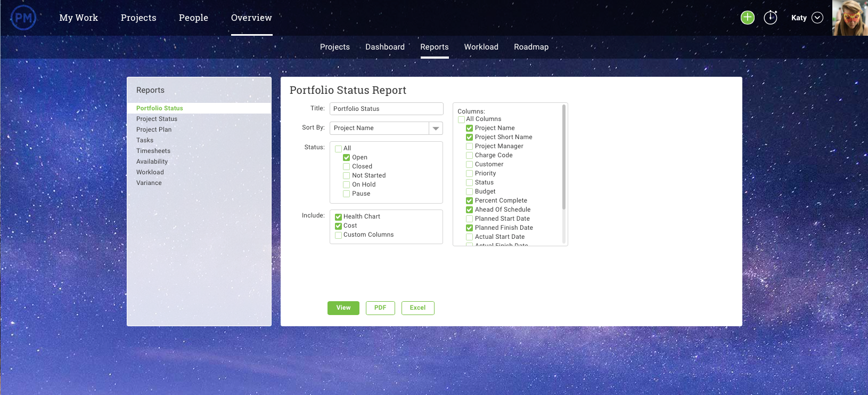Open the Workload report in sidebar
868x395 pixels.
point(150,172)
